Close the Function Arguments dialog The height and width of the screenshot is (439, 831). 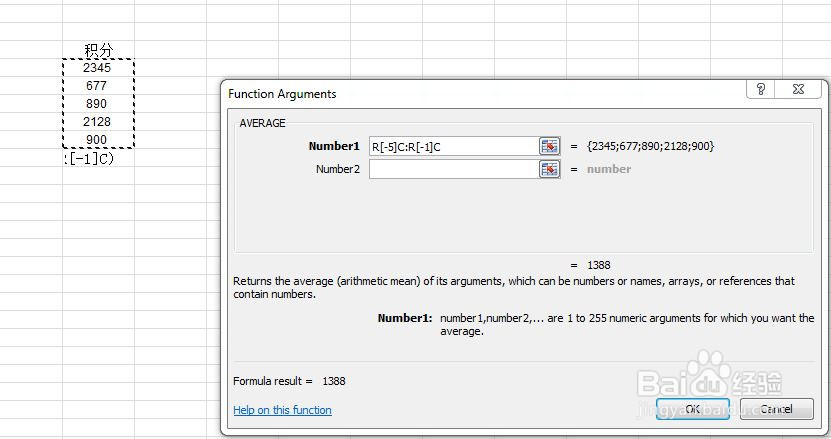click(799, 89)
